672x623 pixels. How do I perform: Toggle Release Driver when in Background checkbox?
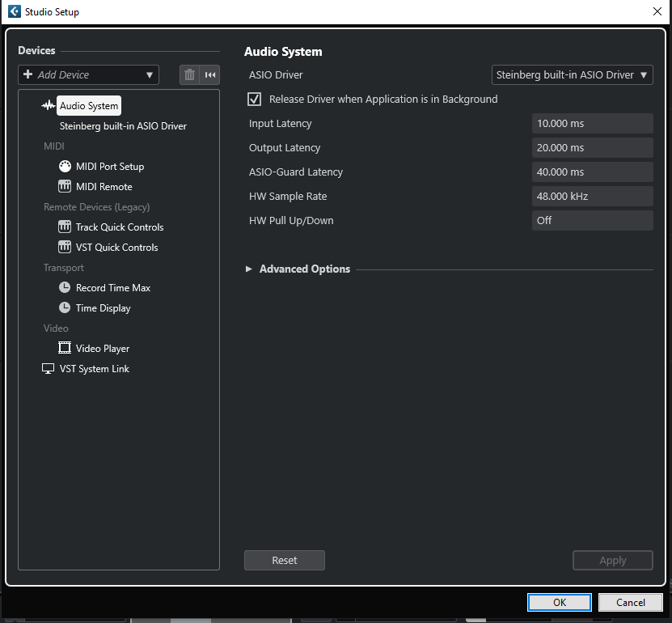point(254,99)
